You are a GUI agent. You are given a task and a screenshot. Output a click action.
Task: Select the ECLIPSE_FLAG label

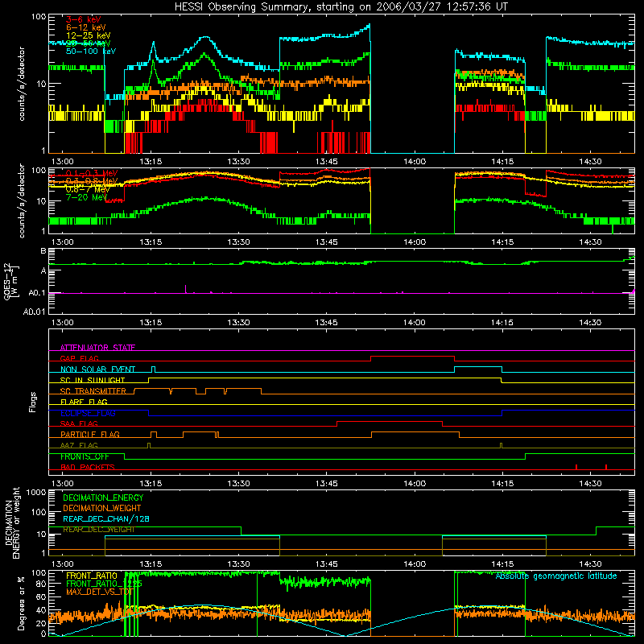(88, 413)
